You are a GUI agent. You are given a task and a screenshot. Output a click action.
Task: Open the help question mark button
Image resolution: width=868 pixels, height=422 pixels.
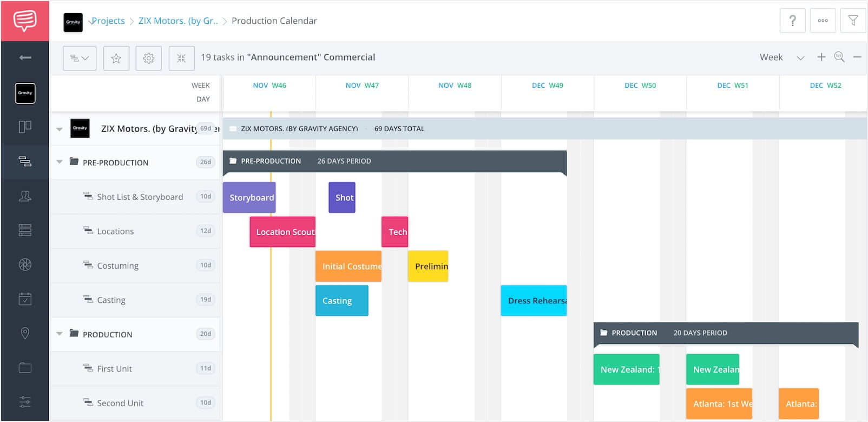pyautogui.click(x=792, y=21)
